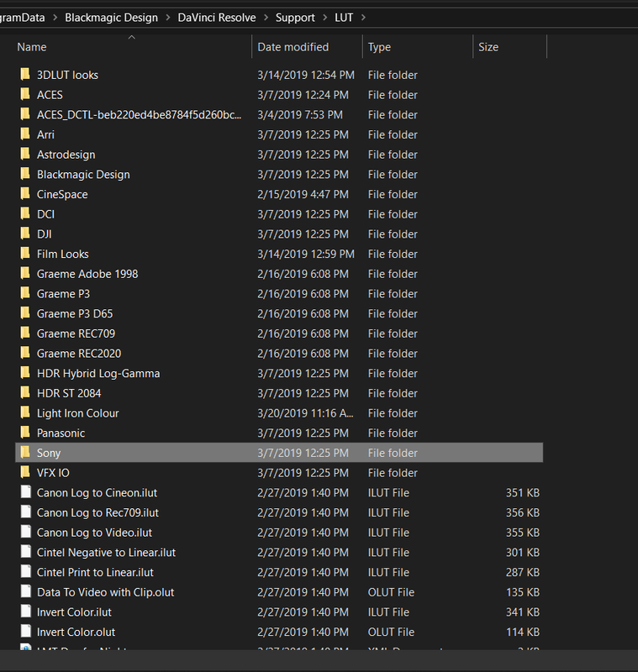Click the CineSpace folder icon
Viewport: 638px width, 672px height.
[25, 194]
